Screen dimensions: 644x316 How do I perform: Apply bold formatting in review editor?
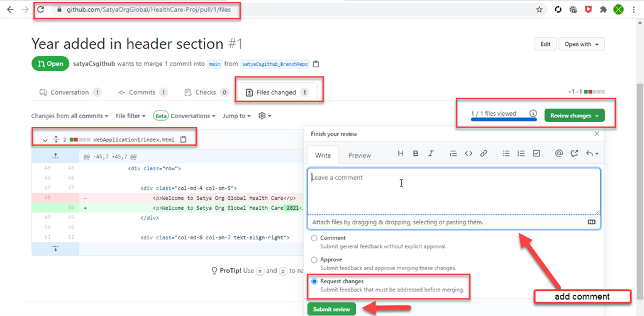pos(416,153)
